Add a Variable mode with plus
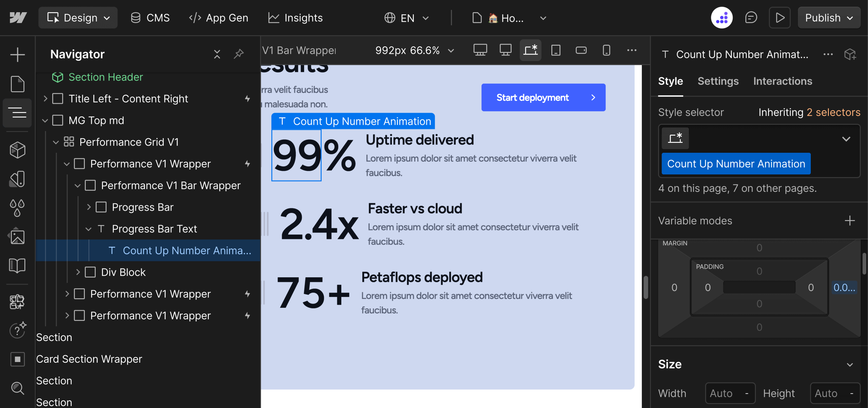The image size is (868, 408). click(x=850, y=220)
